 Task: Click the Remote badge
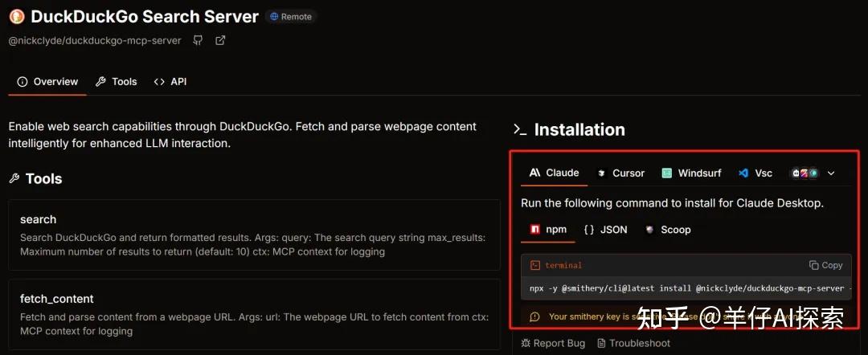click(291, 16)
